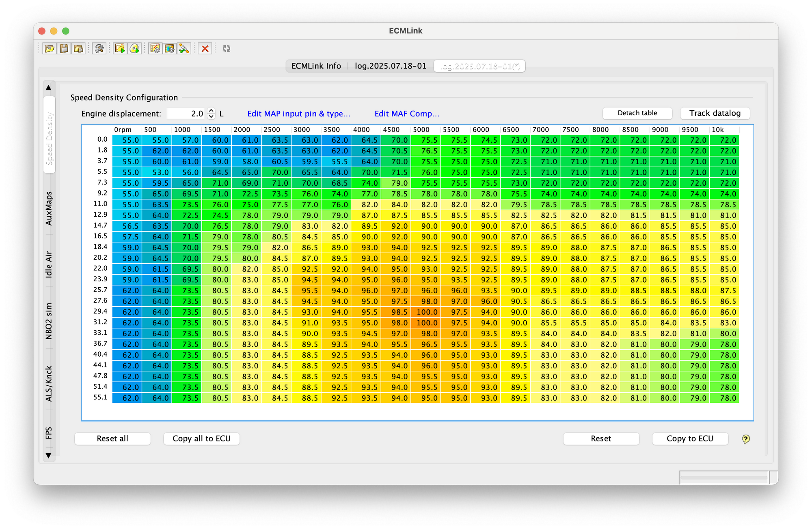Select the 55.1 row label
The width and height of the screenshot is (812, 529).
pyautogui.click(x=100, y=398)
